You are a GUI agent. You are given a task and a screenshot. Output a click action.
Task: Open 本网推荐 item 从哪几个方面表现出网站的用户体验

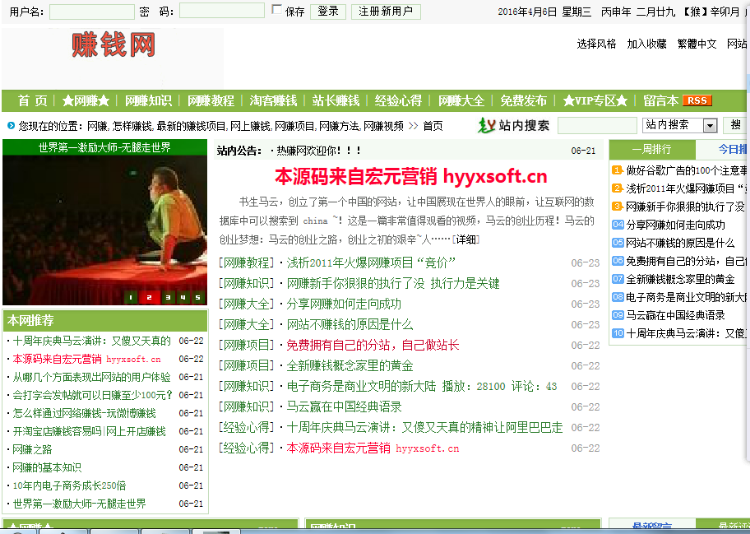(x=91, y=377)
